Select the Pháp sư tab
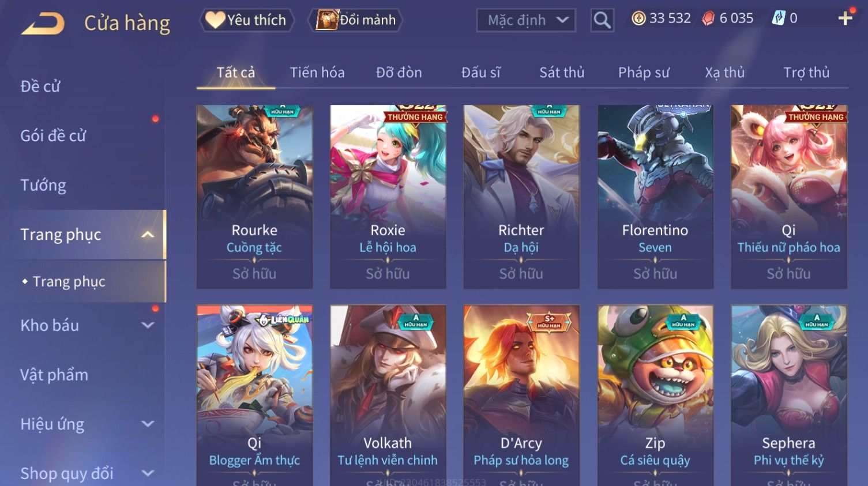 [644, 73]
